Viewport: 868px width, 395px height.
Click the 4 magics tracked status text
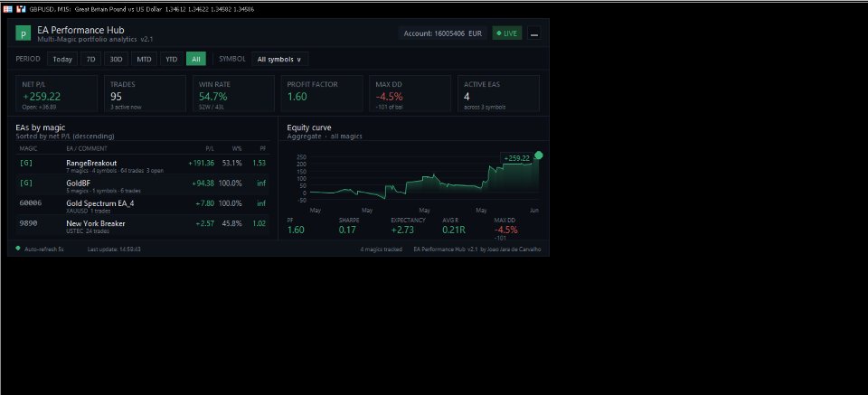tap(381, 249)
